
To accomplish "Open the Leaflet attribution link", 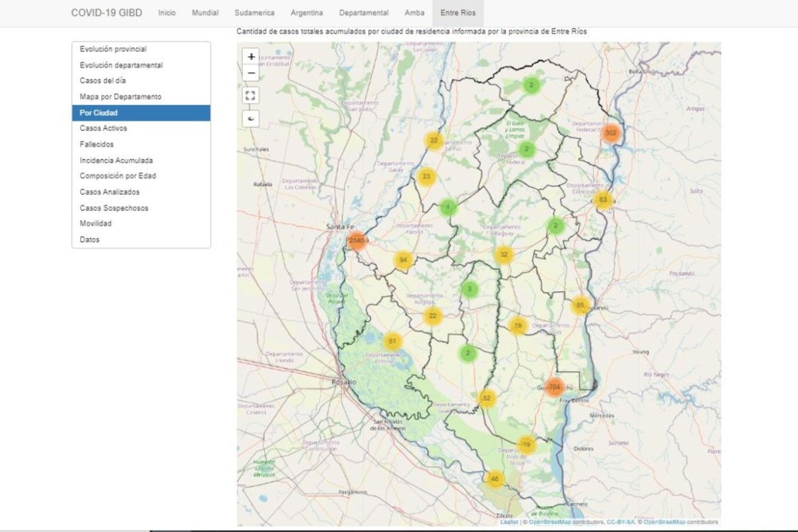I will tap(509, 522).
